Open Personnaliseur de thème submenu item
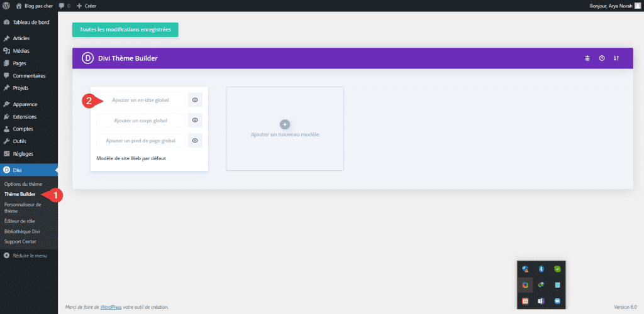Image resolution: width=644 pixels, height=314 pixels. point(23,207)
